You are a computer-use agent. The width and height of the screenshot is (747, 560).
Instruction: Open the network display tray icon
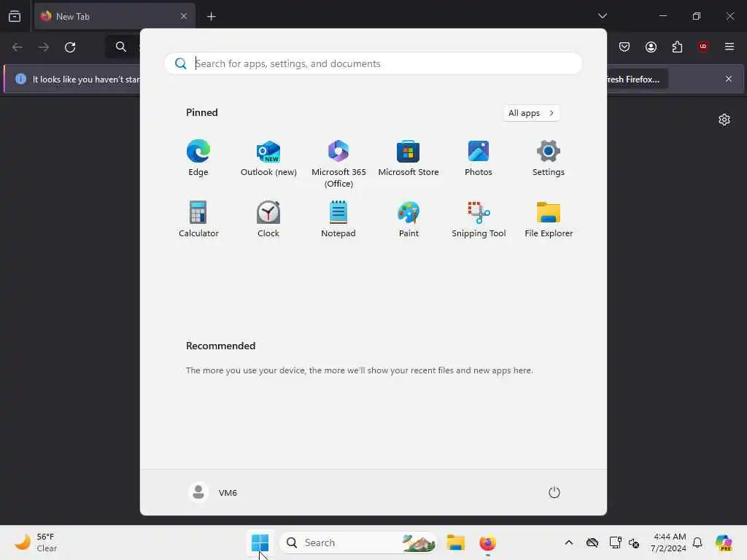click(615, 542)
